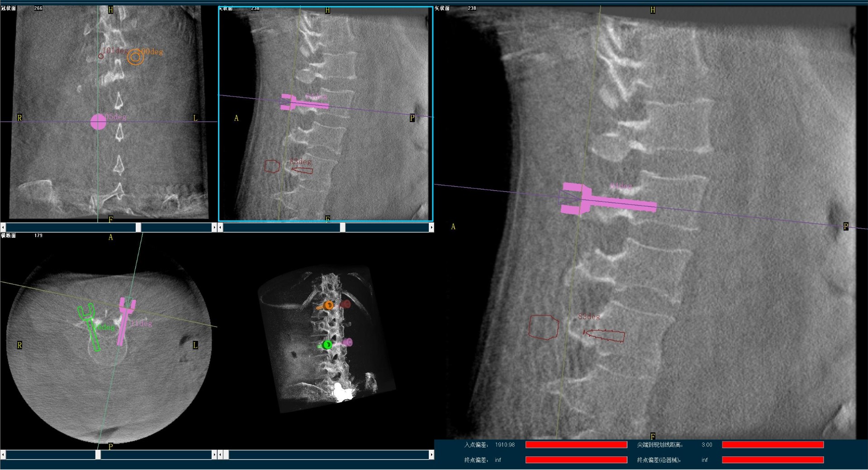
Task: Click the green screw head on the 3D model
Action: (x=327, y=345)
